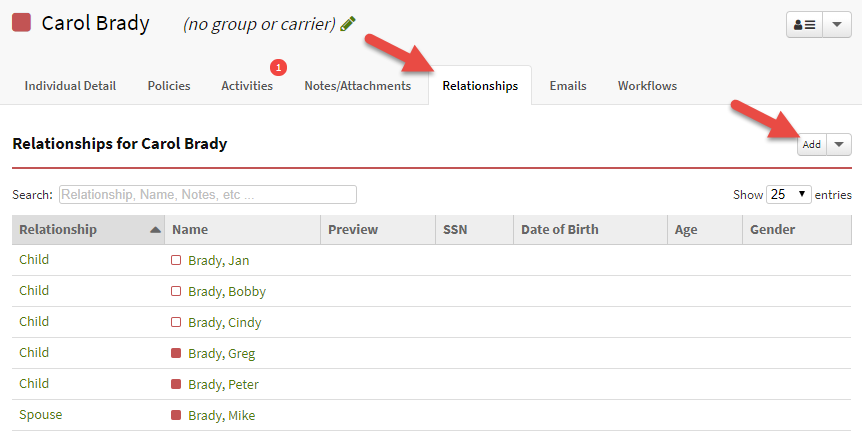Click the Child relationship for Brady, Greg
Screen dimensions: 862x440
(34, 353)
